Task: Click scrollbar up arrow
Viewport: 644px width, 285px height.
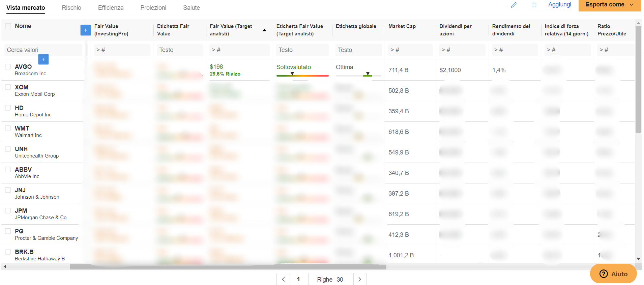Action: (x=638, y=23)
